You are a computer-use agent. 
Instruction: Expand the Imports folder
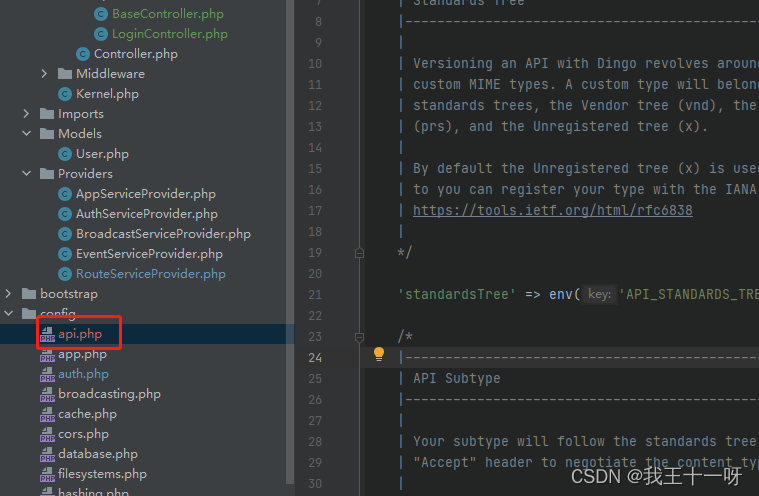(x=26, y=114)
